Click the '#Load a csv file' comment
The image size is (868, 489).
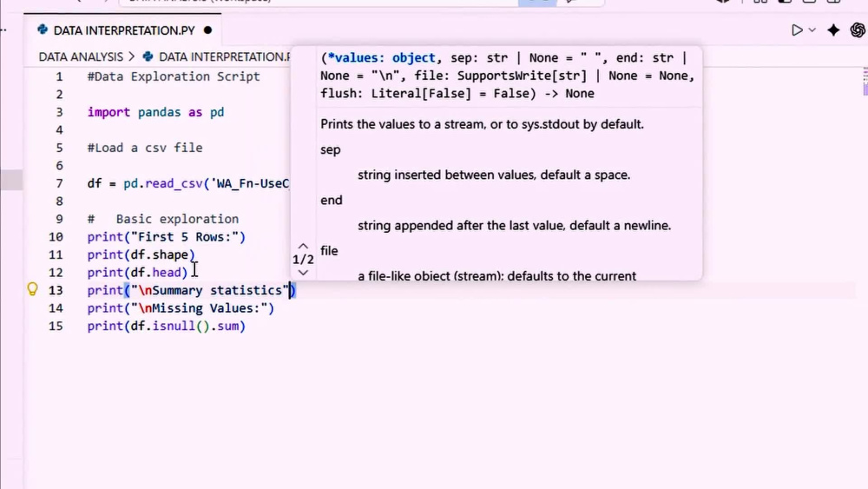point(144,148)
